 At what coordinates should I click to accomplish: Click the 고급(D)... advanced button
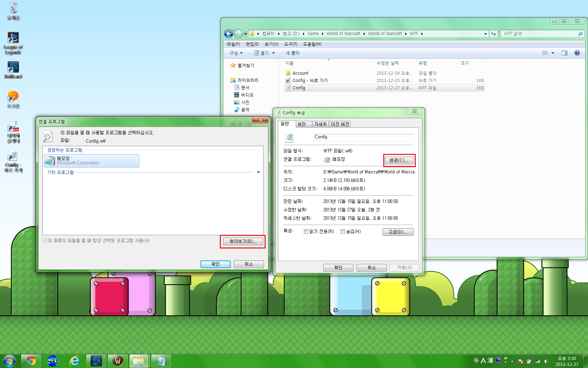point(398,232)
